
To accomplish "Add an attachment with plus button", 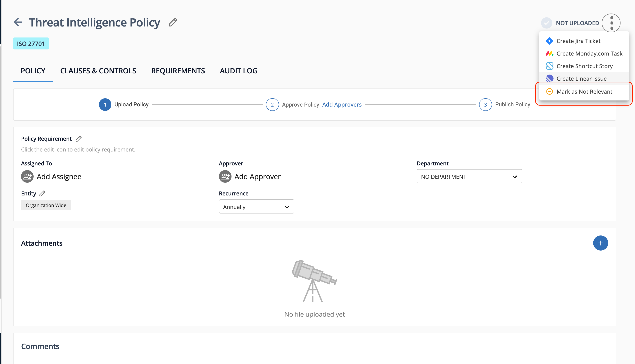I will 600,243.
